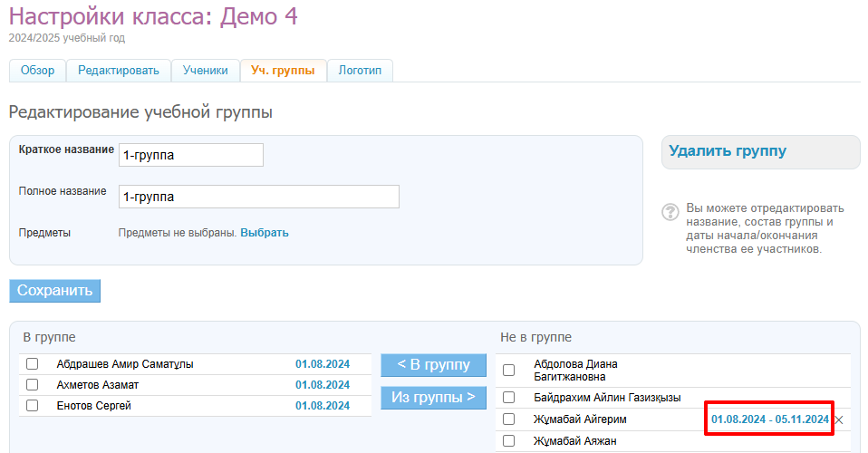Click the 'Из группы >' button
Image resolution: width=868 pixels, height=453 pixels.
coord(433,398)
